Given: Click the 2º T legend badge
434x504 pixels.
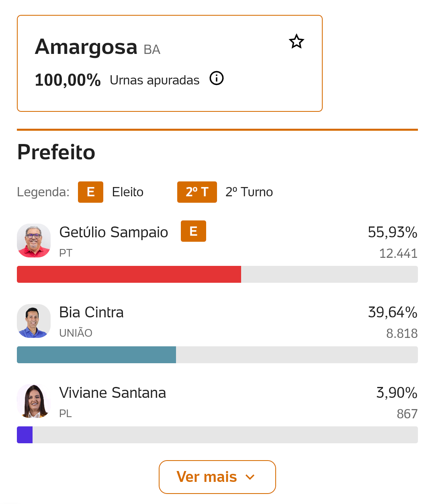Looking at the screenshot, I should tap(197, 192).
